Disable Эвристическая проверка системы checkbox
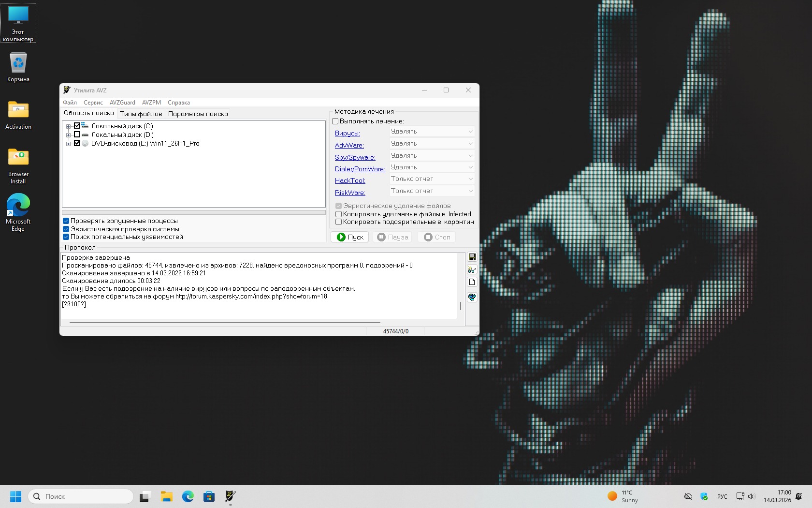This screenshot has width=812, height=508. (66, 229)
